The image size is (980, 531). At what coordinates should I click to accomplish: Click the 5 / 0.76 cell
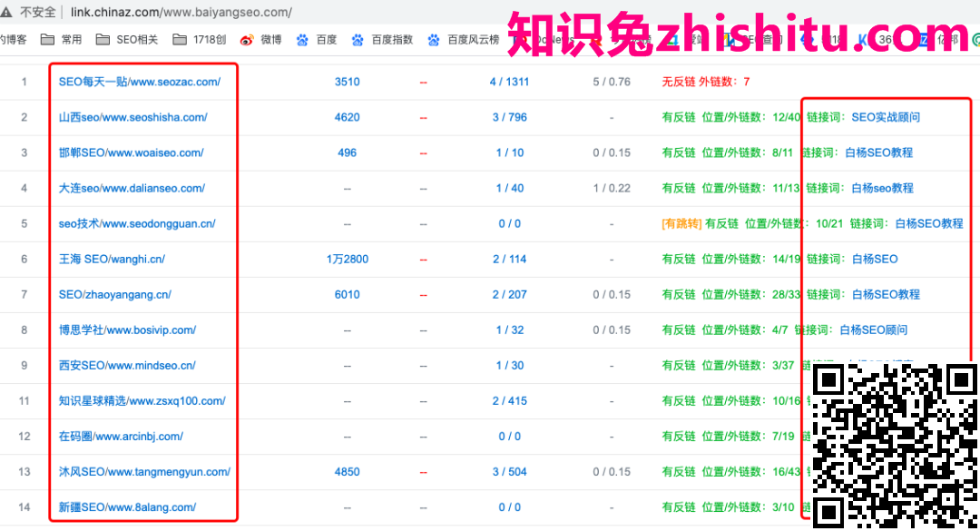(612, 82)
